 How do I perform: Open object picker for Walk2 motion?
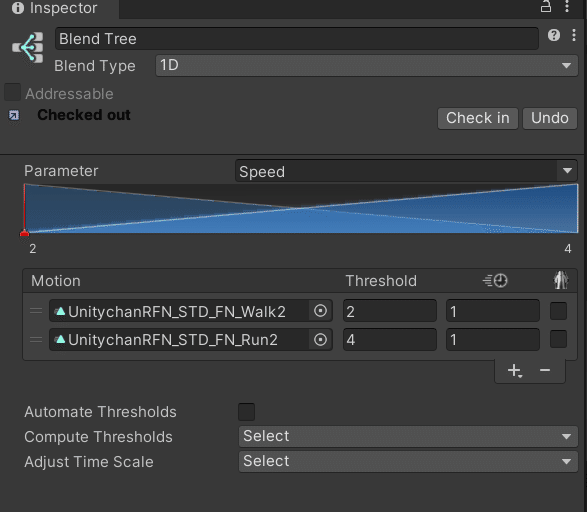click(x=320, y=311)
